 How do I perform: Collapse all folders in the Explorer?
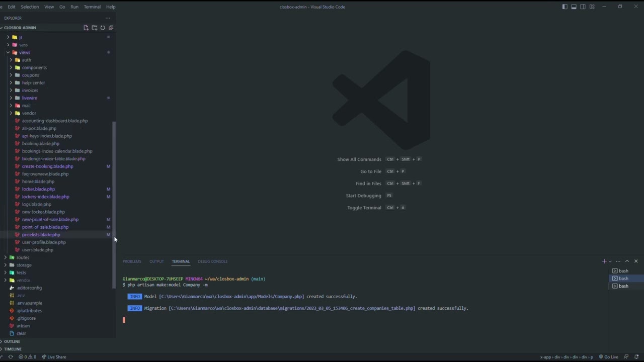[111, 28]
